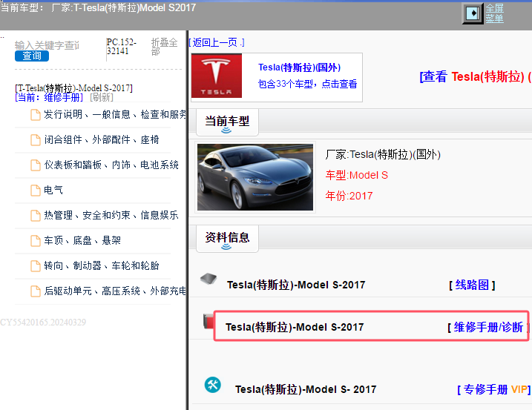Viewport: 532px width, 410px height.
Task: Open 闭合组件、外部配件、座椅 section
Action: click(102, 139)
